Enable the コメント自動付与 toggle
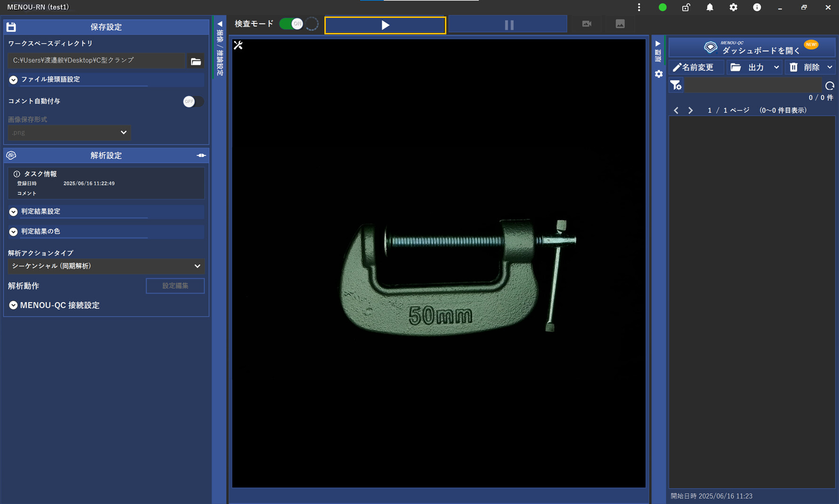Viewport: 839px width, 504px height. [193, 102]
